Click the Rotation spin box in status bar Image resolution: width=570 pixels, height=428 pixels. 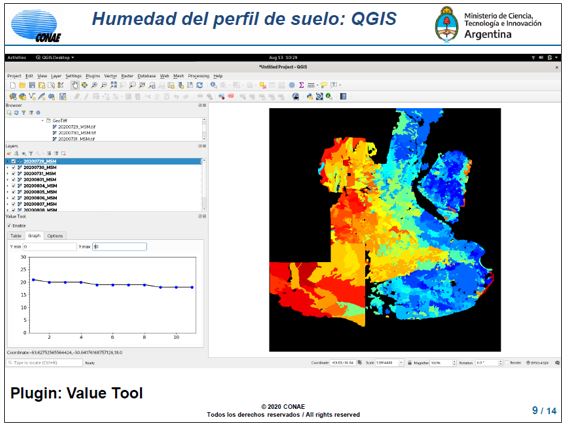tap(489, 363)
